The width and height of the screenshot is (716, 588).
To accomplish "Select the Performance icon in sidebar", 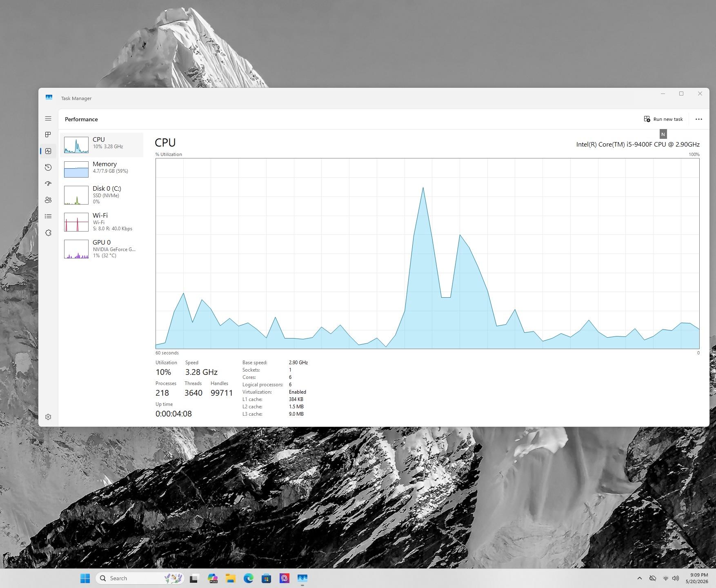I will coord(48,151).
